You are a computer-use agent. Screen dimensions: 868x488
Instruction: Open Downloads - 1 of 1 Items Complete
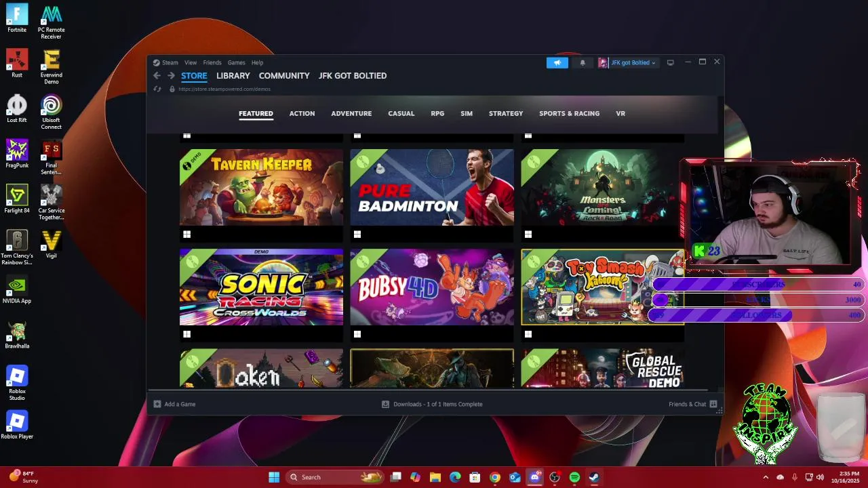tap(438, 404)
